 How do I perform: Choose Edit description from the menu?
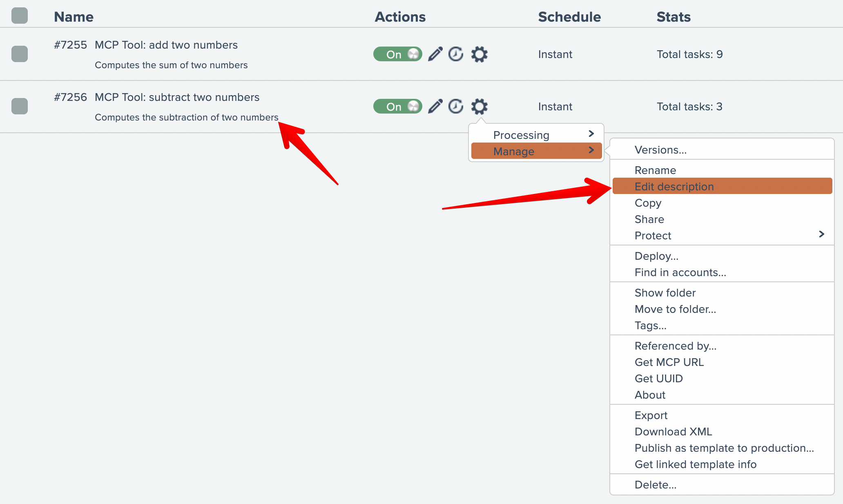pos(674,186)
